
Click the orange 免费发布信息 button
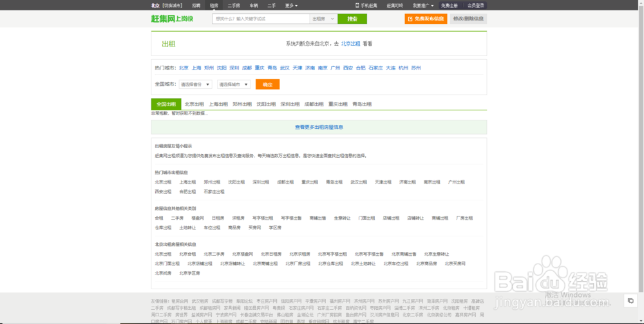pos(426,19)
